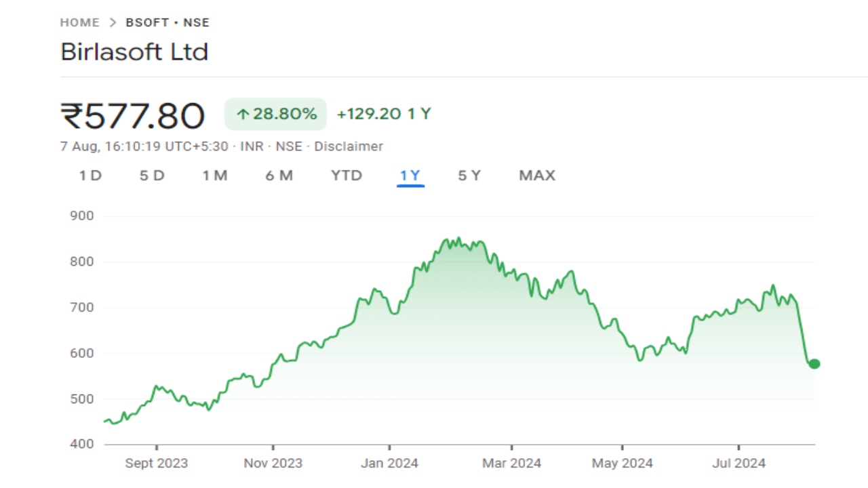The height and width of the screenshot is (488, 868).
Task: Click the 900 y-axis label
Action: 82,216
